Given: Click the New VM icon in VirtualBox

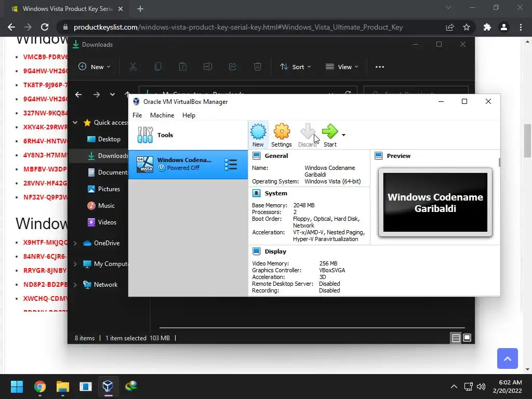Looking at the screenshot, I should [258, 135].
